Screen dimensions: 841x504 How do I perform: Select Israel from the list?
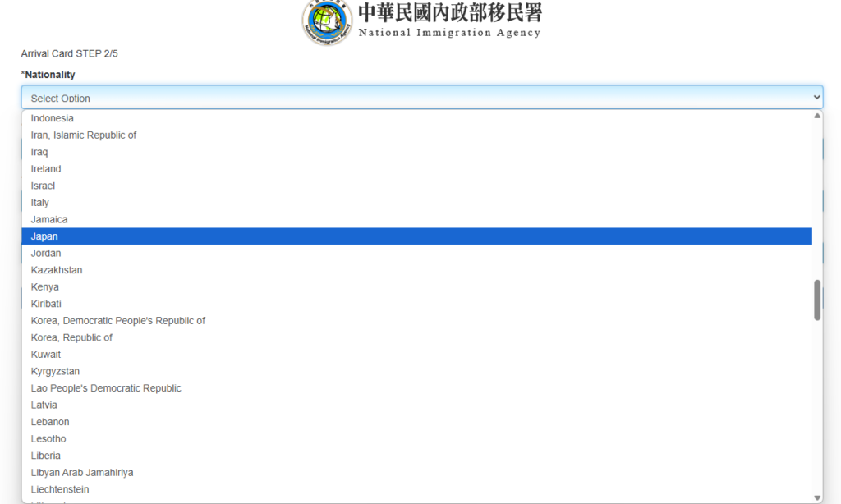[x=43, y=186]
